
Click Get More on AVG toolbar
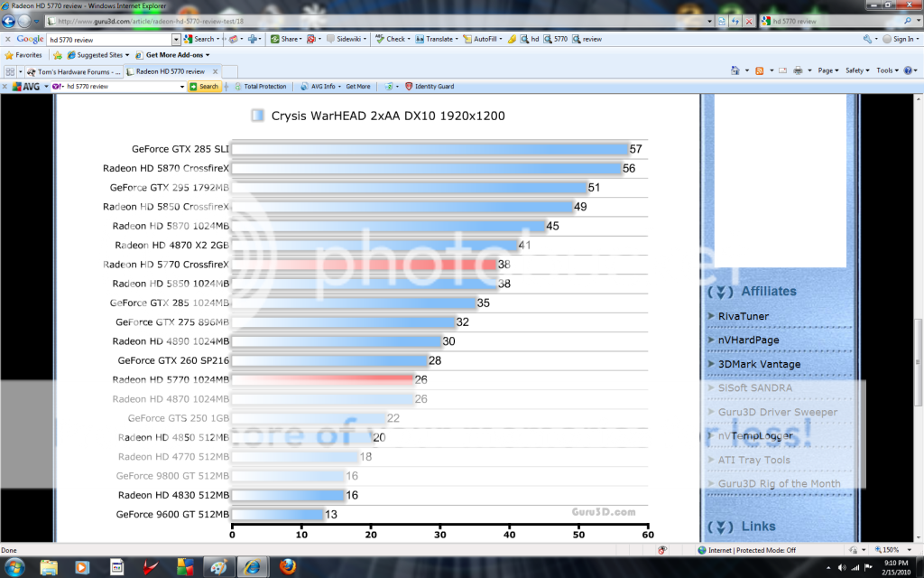pos(357,86)
